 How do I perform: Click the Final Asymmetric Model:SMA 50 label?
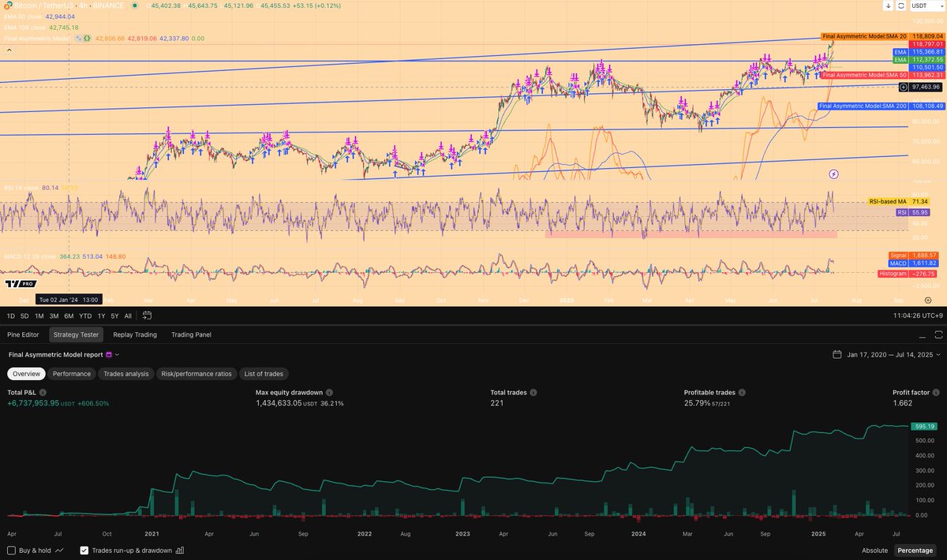(864, 75)
